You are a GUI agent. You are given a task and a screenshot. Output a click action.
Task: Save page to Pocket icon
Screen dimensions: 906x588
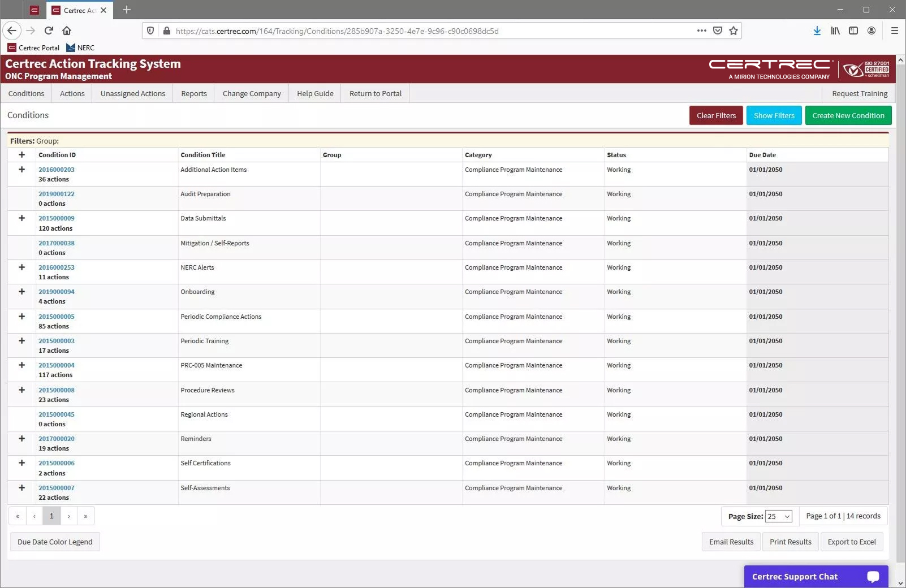click(717, 31)
